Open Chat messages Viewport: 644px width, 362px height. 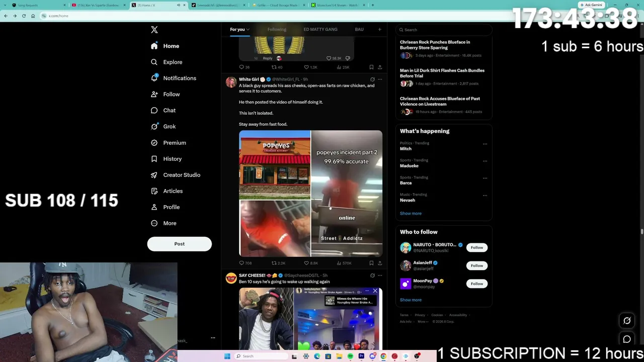point(163,110)
